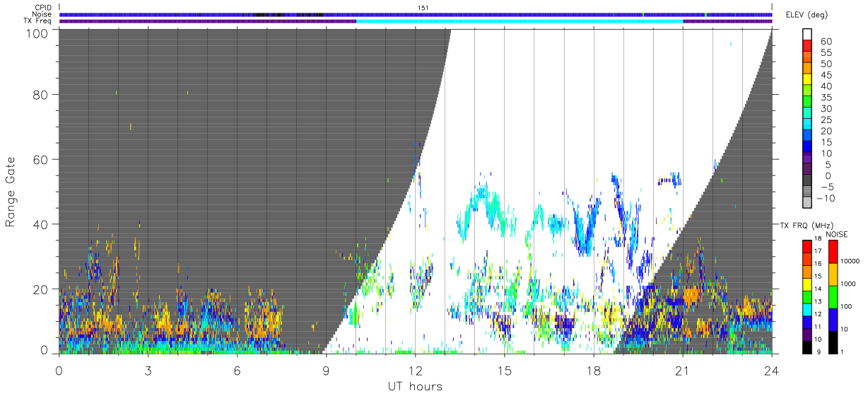Image resolution: width=868 pixels, height=401 pixels.
Task: Click the '40' tick on Range Gate axis
Action: [41, 224]
